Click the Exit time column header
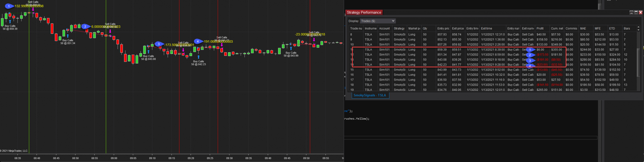The height and width of the screenshot is (162, 644). 492,29
